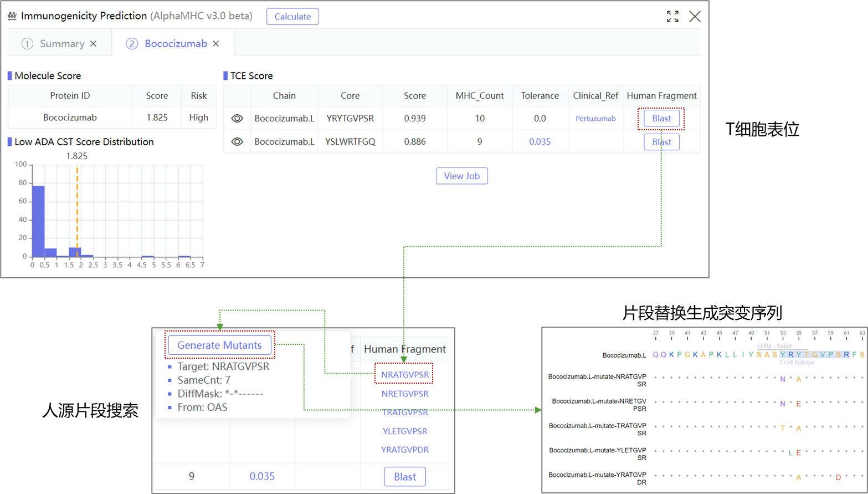Open the View Job button

(461, 176)
